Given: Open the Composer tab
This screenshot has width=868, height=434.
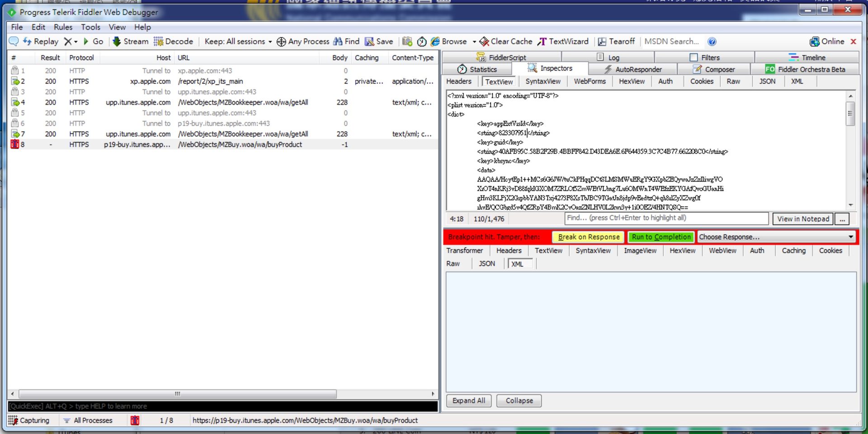Looking at the screenshot, I should coord(714,69).
